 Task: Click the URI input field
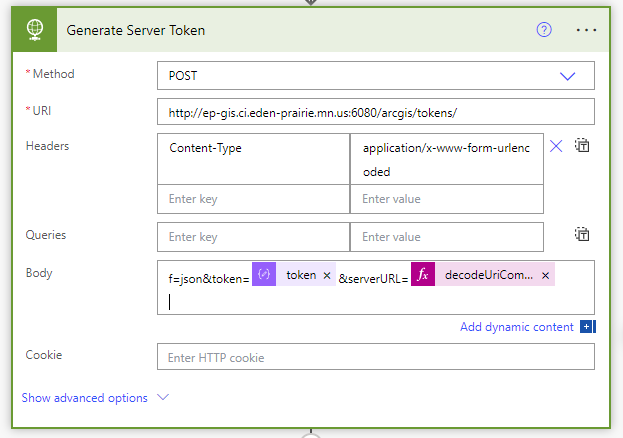tap(375, 111)
